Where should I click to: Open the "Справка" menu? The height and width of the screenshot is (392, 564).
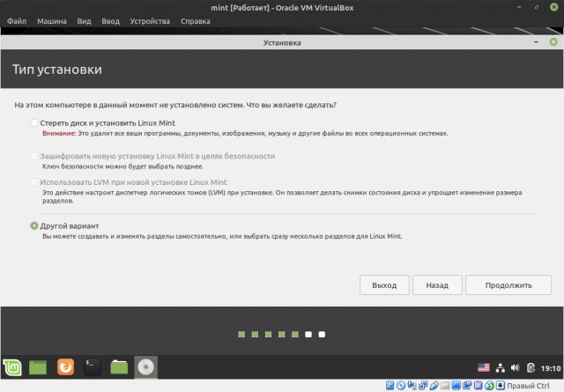coord(196,21)
